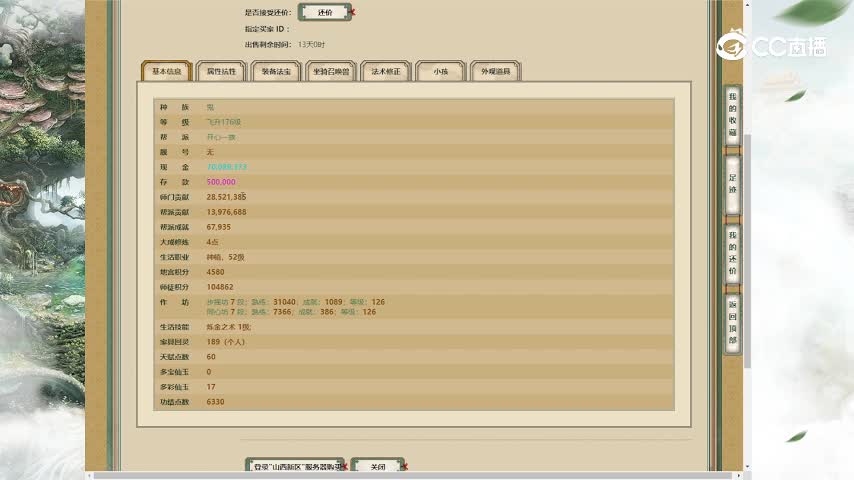
Task: Click the 现金 cash amount value
Action: click(227, 167)
